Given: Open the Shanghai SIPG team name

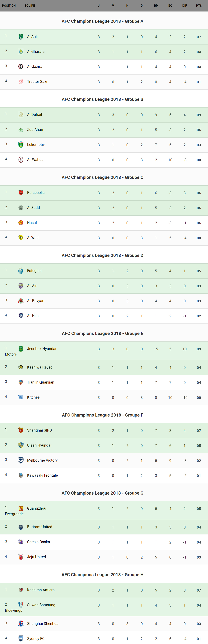Looking at the screenshot, I should [39, 430].
